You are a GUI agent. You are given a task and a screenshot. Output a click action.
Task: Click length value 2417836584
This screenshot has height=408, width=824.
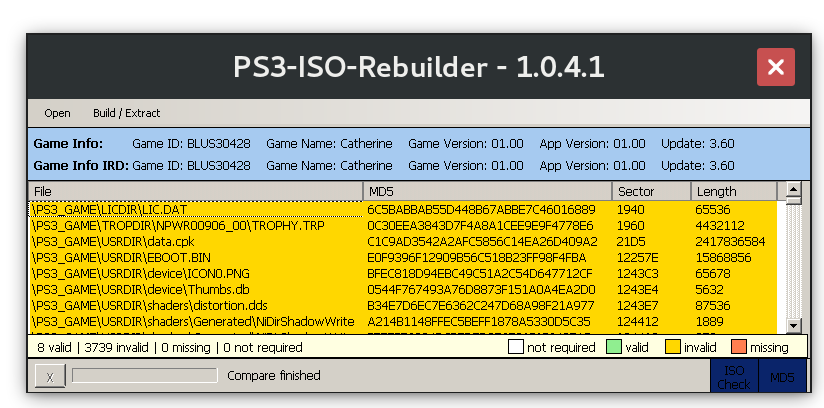coord(730,242)
